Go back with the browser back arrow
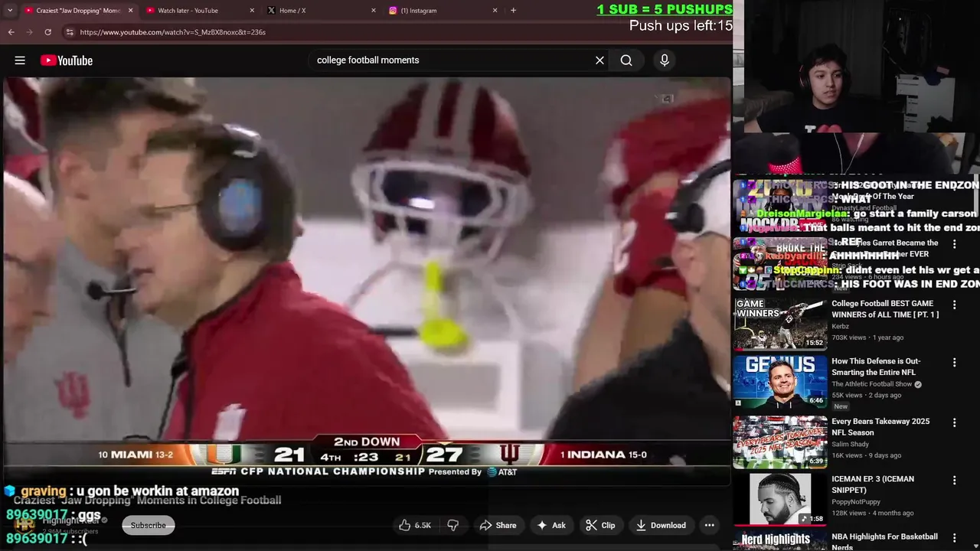Screen dimensions: 980x551 [11, 32]
